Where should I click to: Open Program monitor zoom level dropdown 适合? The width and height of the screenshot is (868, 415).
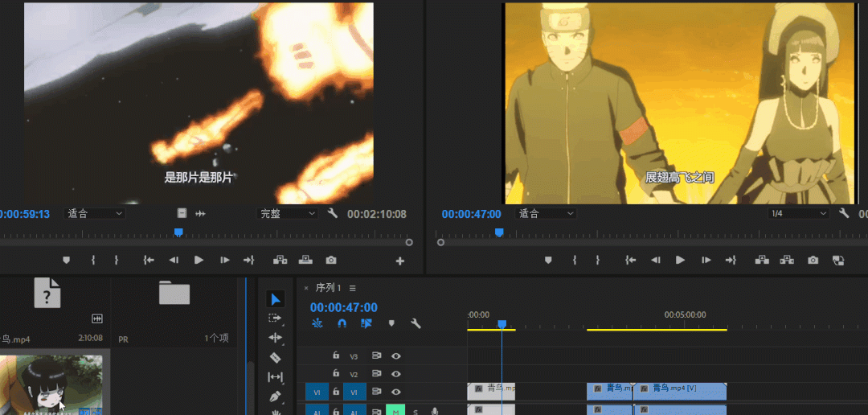546,213
